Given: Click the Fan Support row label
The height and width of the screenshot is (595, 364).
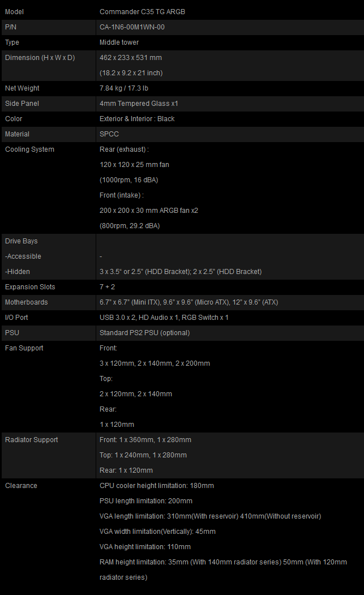Looking at the screenshot, I should [24, 348].
